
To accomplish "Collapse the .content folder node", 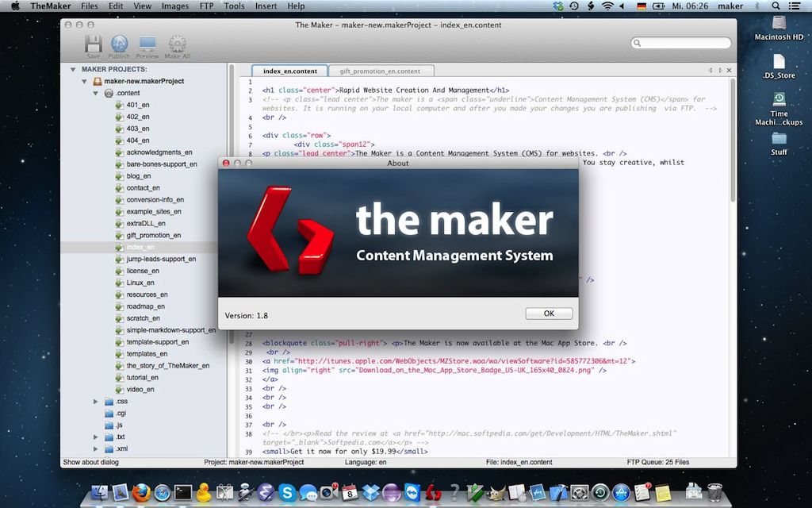I will coord(96,94).
